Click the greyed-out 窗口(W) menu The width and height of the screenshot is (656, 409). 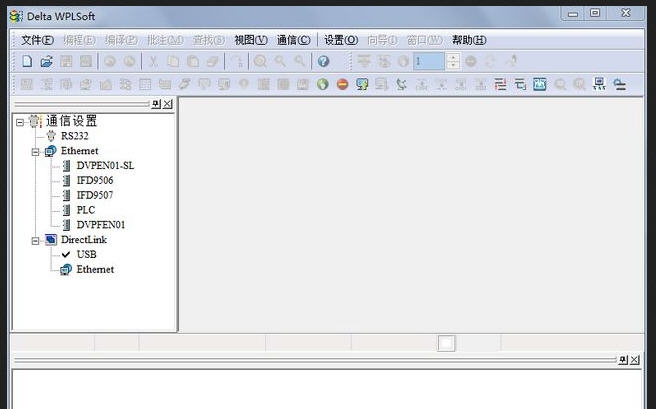425,40
